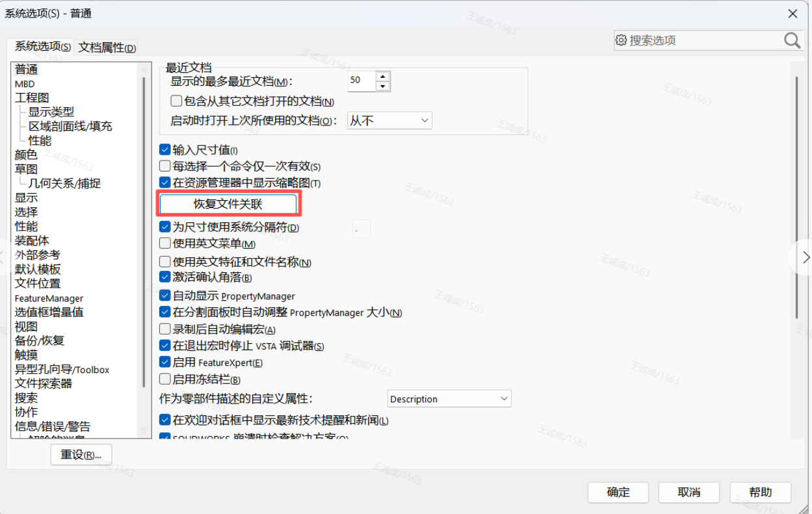
Task: Select 外部参考 category
Action: (x=38, y=255)
